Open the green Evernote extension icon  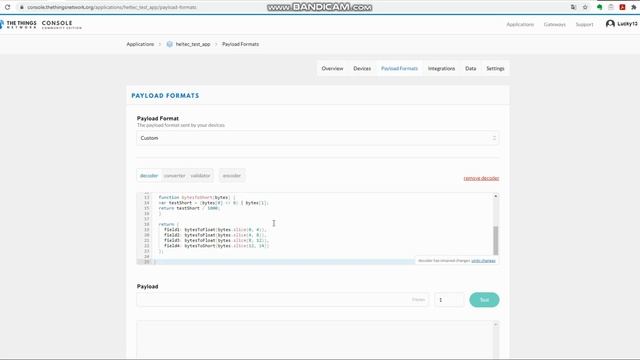(x=600, y=7)
